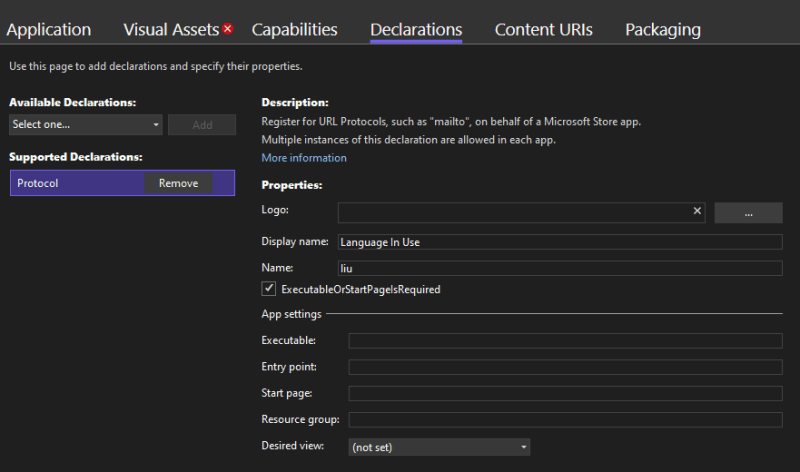
Task: Click the 'Register for URL Protocols' description line
Action: pyautogui.click(x=451, y=121)
